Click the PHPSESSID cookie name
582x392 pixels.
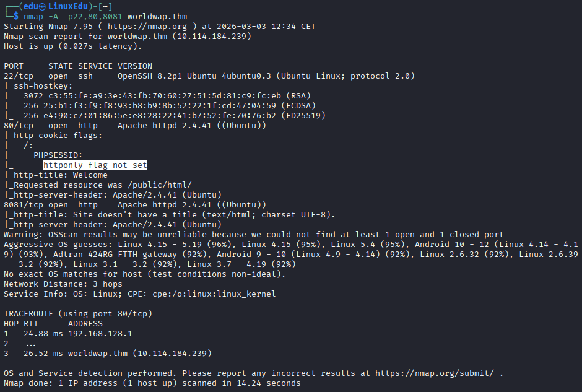coord(58,155)
